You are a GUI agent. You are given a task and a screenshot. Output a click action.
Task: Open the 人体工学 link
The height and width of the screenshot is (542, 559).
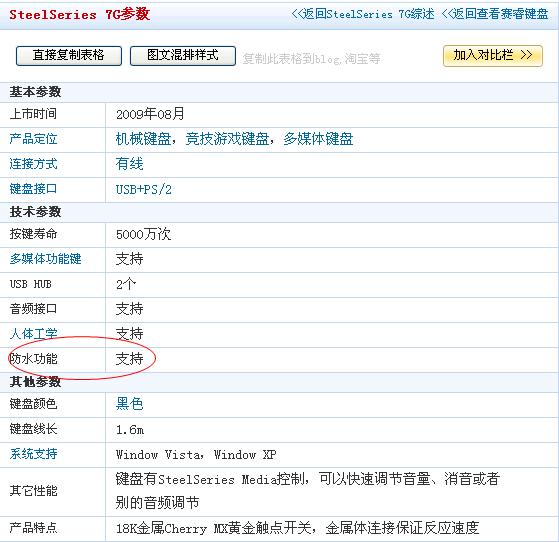click(x=33, y=334)
